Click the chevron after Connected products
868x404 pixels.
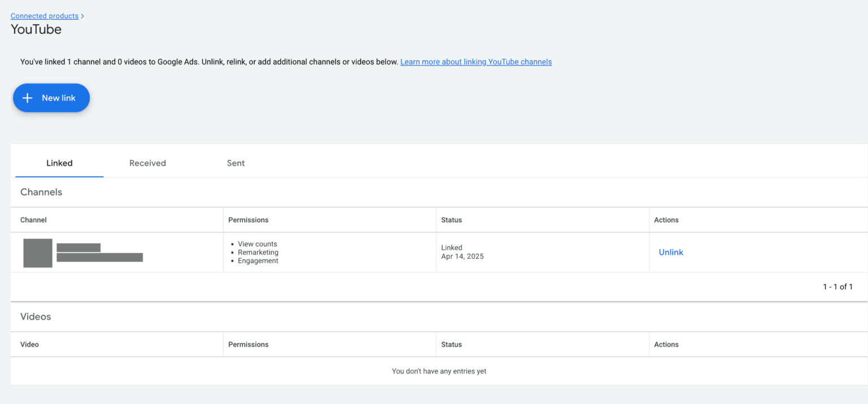click(83, 16)
